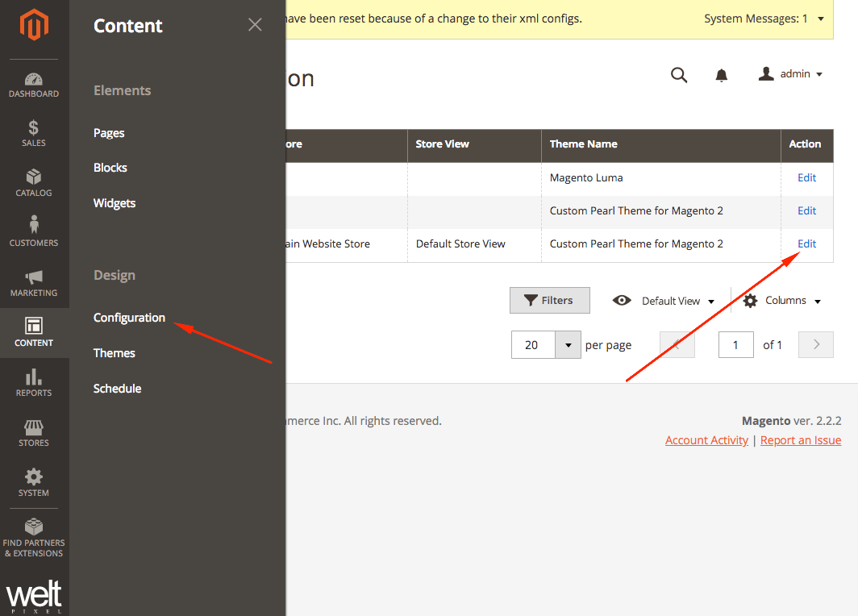Select the Reports icon
Viewport: 858px width, 616px height.
pyautogui.click(x=34, y=384)
